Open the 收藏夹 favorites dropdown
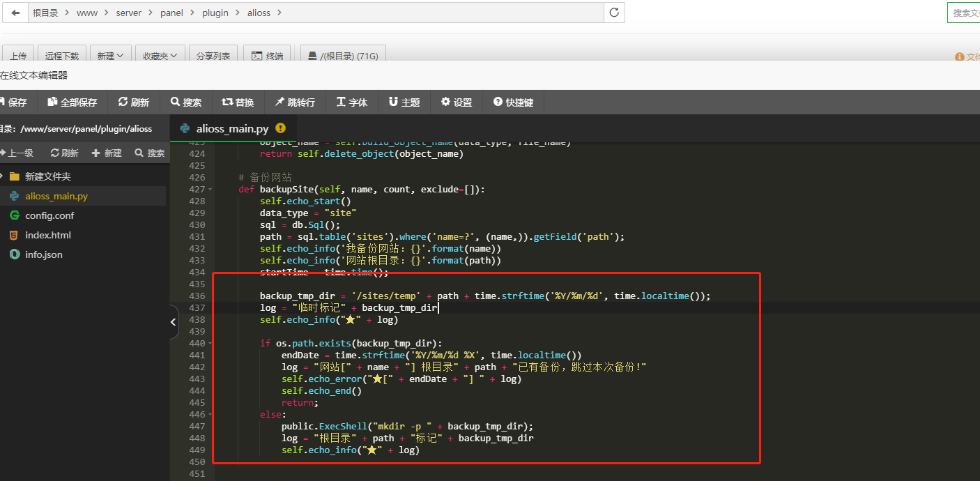The height and width of the screenshot is (481, 980). click(x=160, y=56)
